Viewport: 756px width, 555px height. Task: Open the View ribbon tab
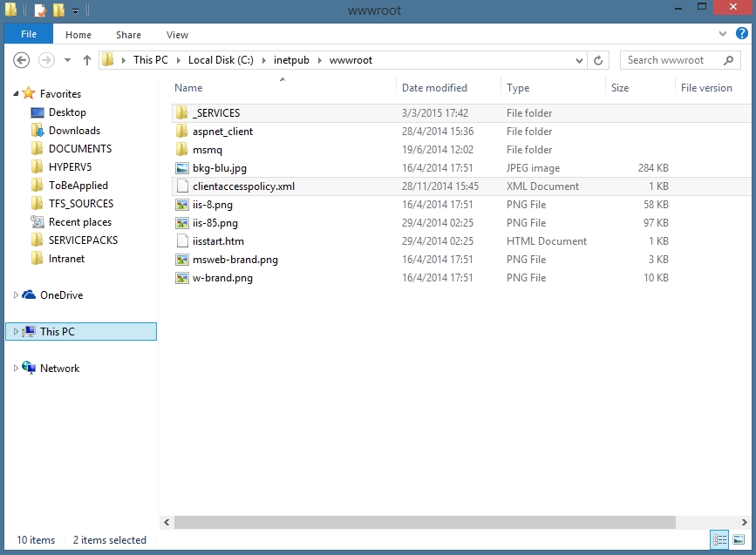pos(177,35)
